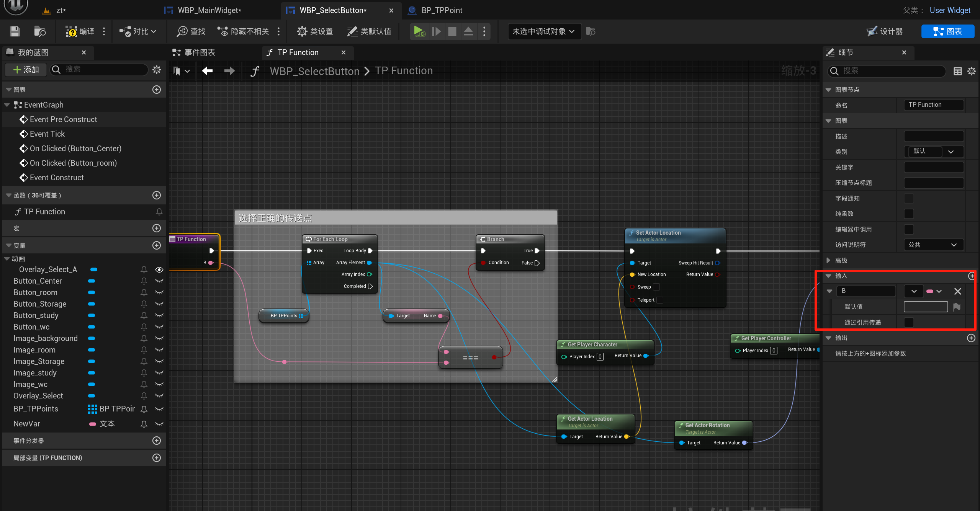This screenshot has width=980, height=511.
Task: Click the green play simulation button
Action: [419, 31]
